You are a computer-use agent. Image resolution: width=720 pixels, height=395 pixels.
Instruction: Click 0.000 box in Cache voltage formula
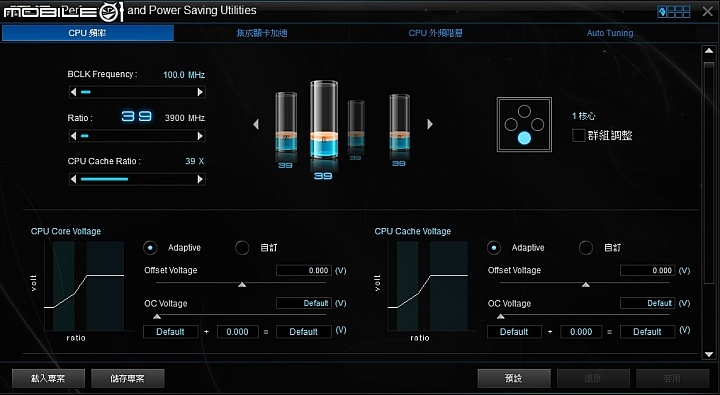pyautogui.click(x=581, y=332)
